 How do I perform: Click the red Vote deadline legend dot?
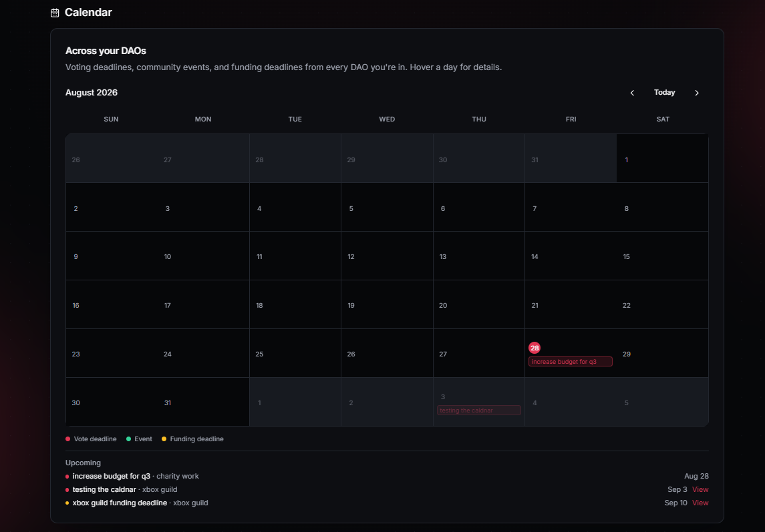[68, 439]
